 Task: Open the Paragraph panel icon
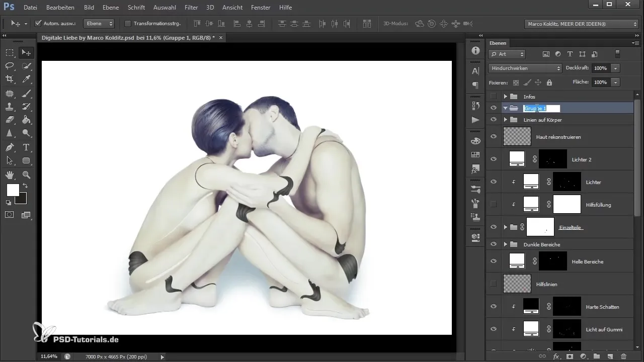coord(475,85)
